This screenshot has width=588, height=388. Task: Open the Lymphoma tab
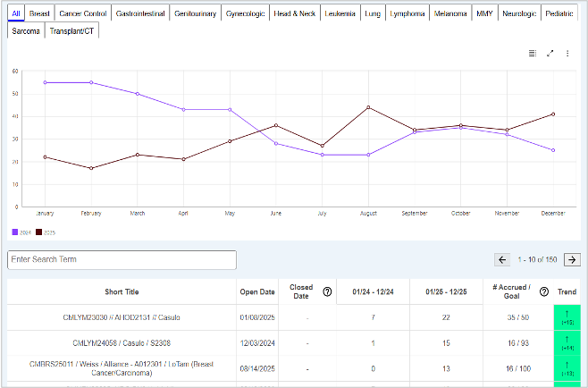(x=407, y=13)
